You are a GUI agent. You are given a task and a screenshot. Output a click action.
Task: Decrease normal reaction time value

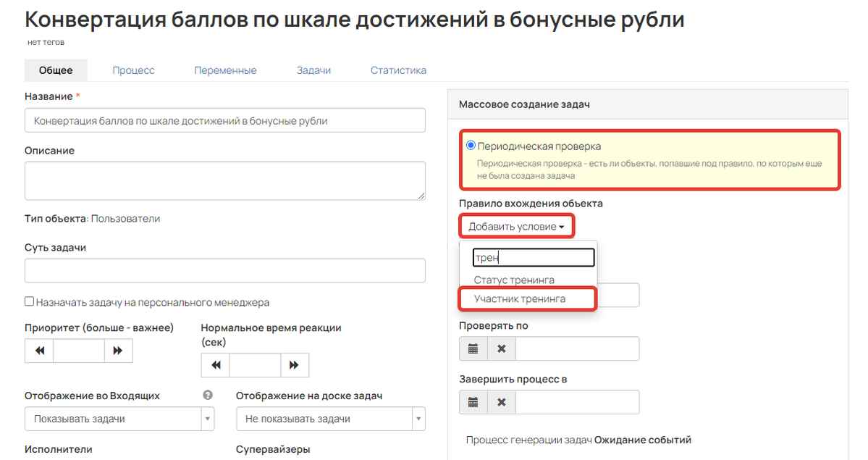click(x=215, y=364)
